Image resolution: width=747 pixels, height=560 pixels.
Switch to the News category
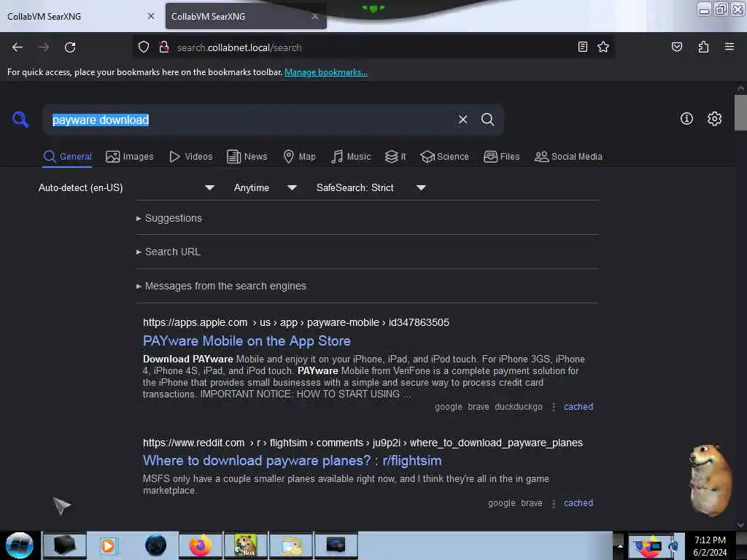pyautogui.click(x=247, y=157)
